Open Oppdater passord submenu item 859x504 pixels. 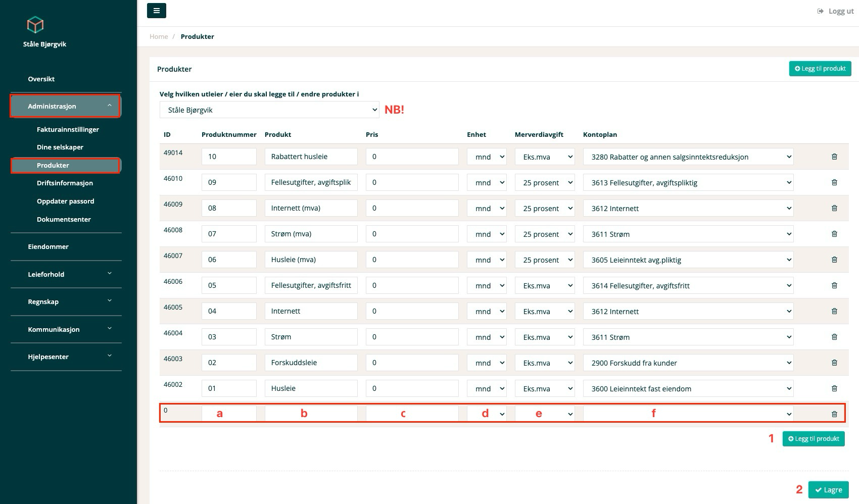[65, 201]
